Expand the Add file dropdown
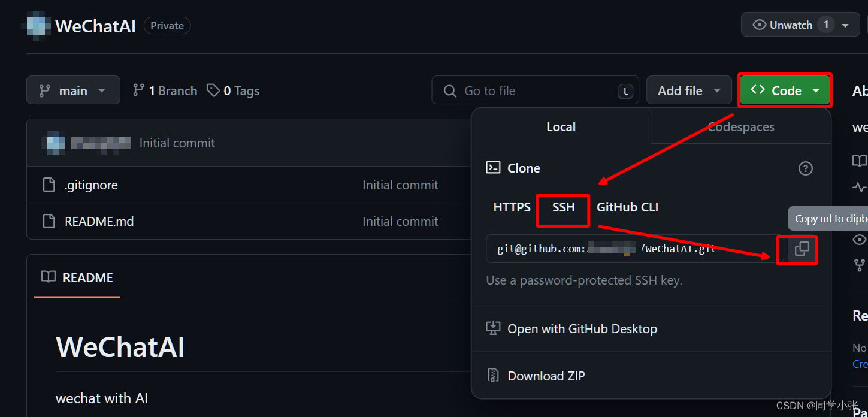868x417 pixels. 689,90
